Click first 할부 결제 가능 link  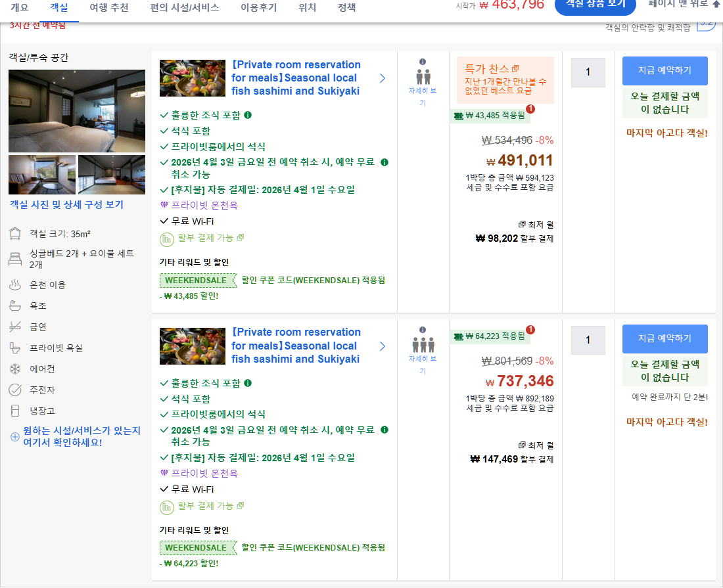coord(211,238)
